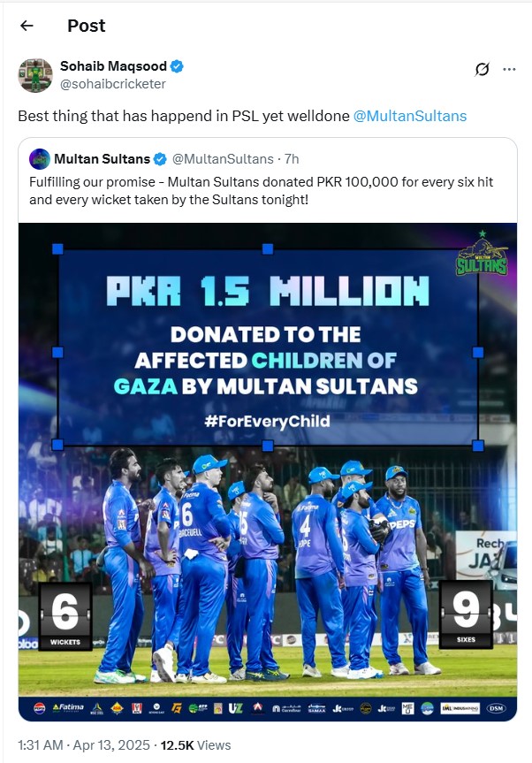Screen dimensions: 532x763
Task: Click the 9 Sixes scoreboard tile
Action: 466,615
